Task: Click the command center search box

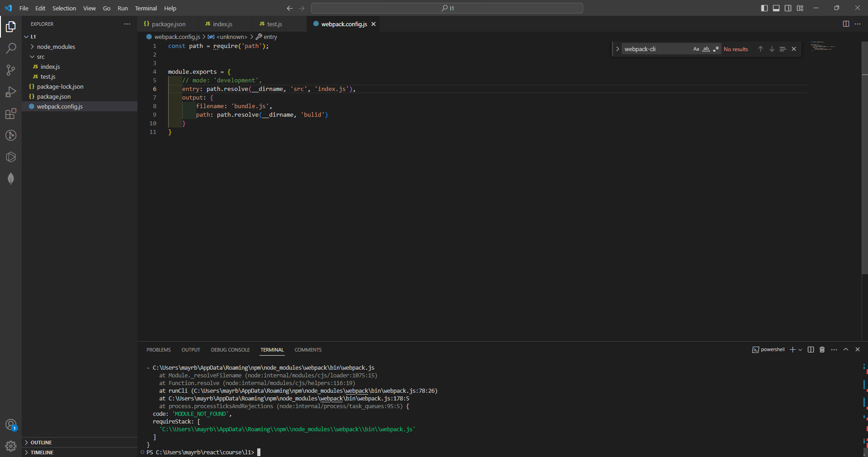Action: coord(447,8)
